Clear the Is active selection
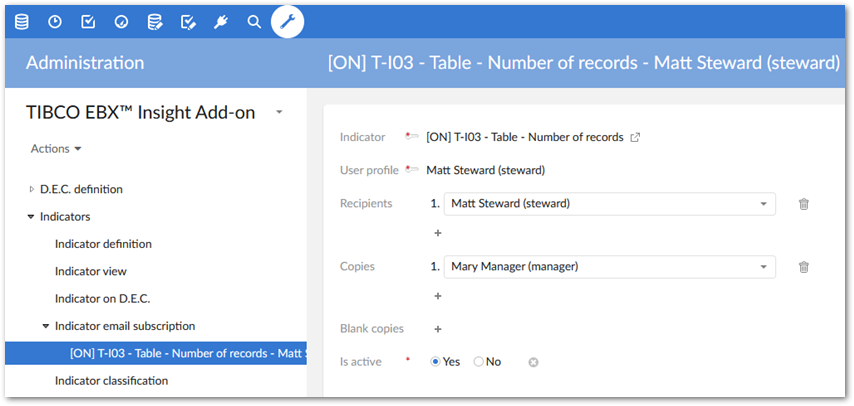Screen dimensions: 854x406 tap(533, 362)
